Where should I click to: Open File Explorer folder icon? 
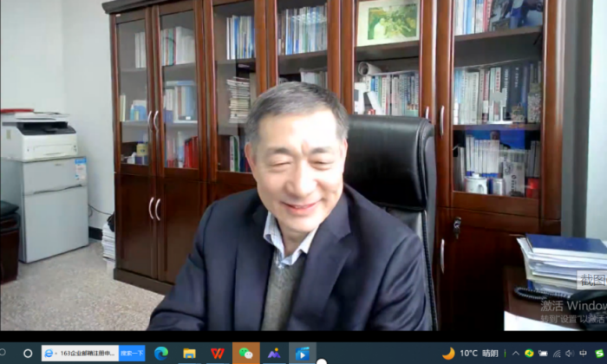189,354
